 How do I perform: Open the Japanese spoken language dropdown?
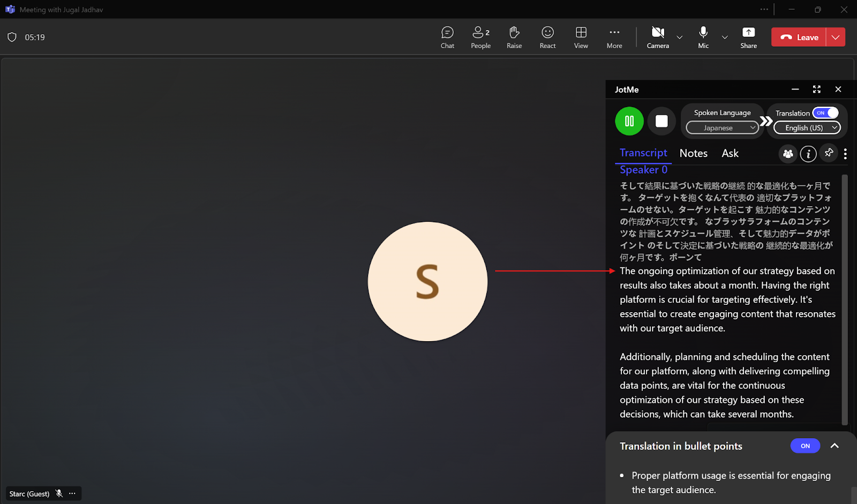723,127
